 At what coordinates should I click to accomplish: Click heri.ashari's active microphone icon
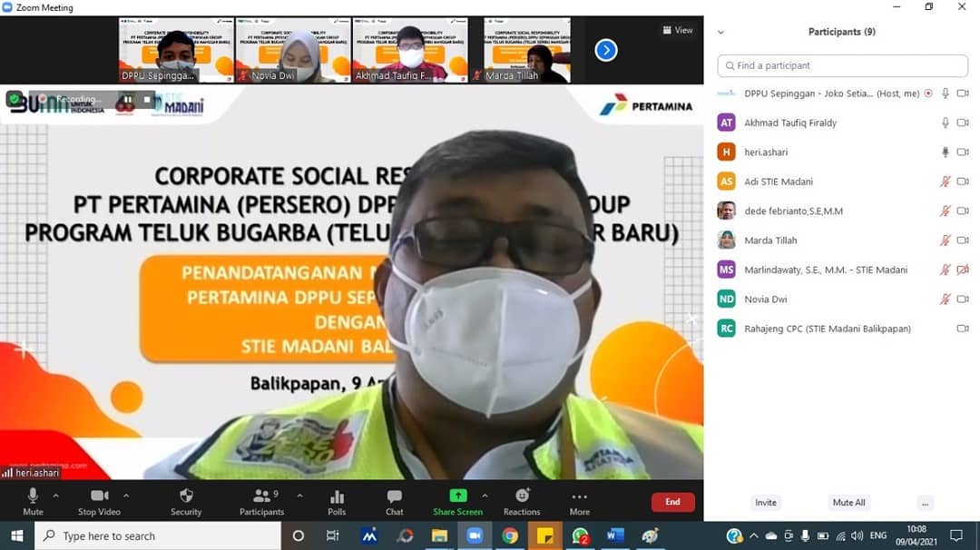[x=945, y=152]
